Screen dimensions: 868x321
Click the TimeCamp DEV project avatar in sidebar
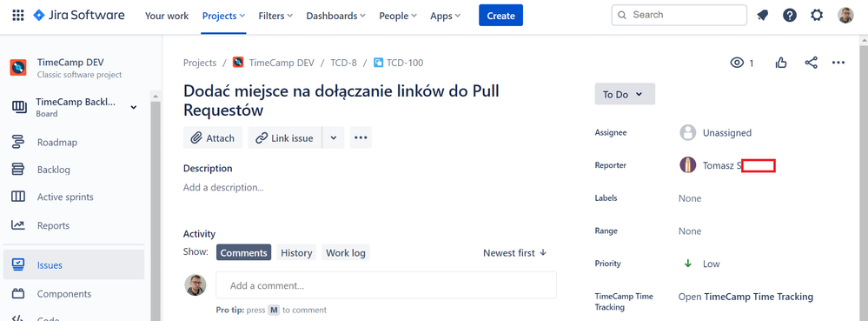pyautogui.click(x=18, y=68)
